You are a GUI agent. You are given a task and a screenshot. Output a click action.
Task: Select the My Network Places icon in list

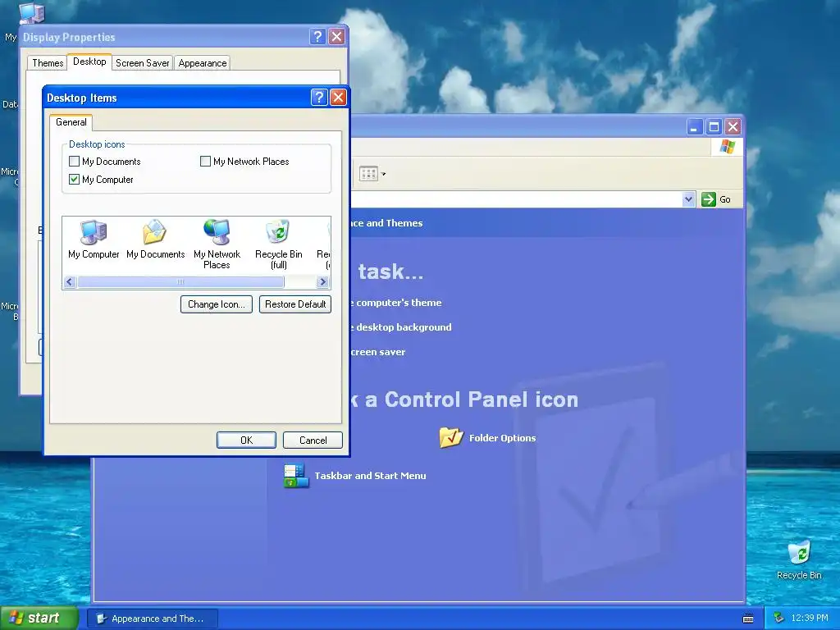(x=217, y=244)
